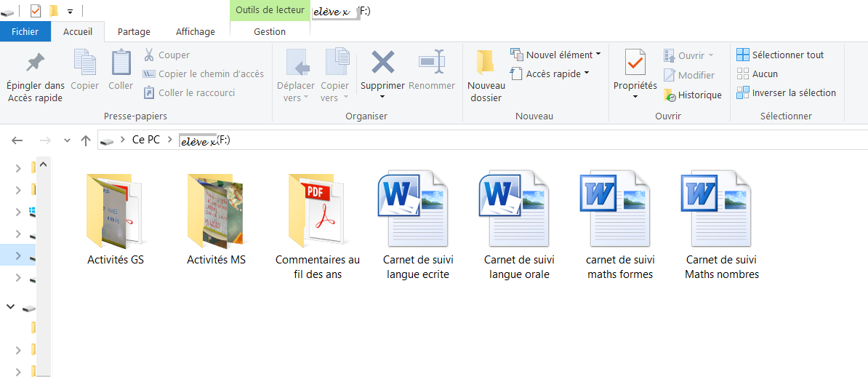Click Inverser la sélection
This screenshot has width=868, height=377.
786,92
